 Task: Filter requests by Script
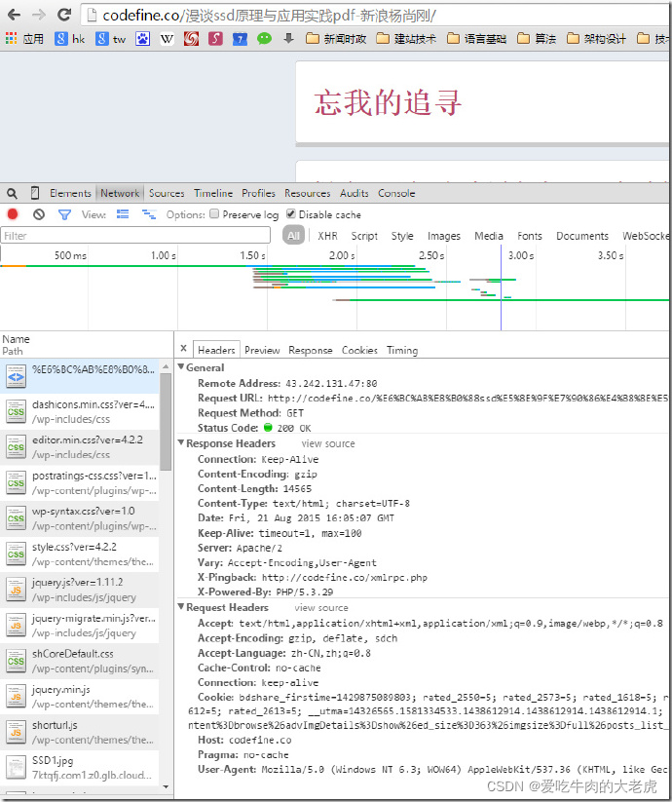tap(364, 236)
